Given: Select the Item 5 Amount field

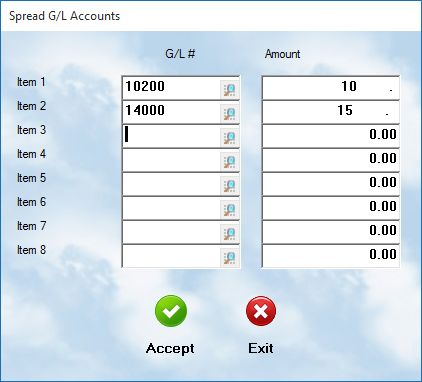Looking at the screenshot, I should pos(330,183).
